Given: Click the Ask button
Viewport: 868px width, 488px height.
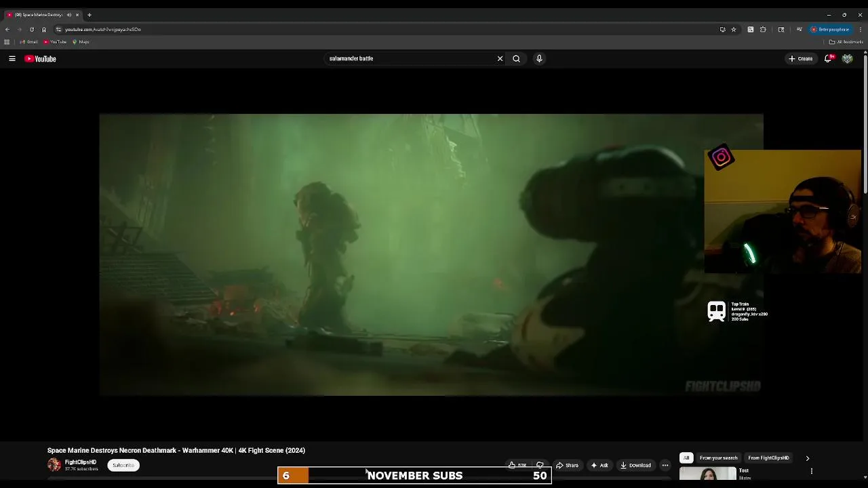Looking at the screenshot, I should point(599,466).
